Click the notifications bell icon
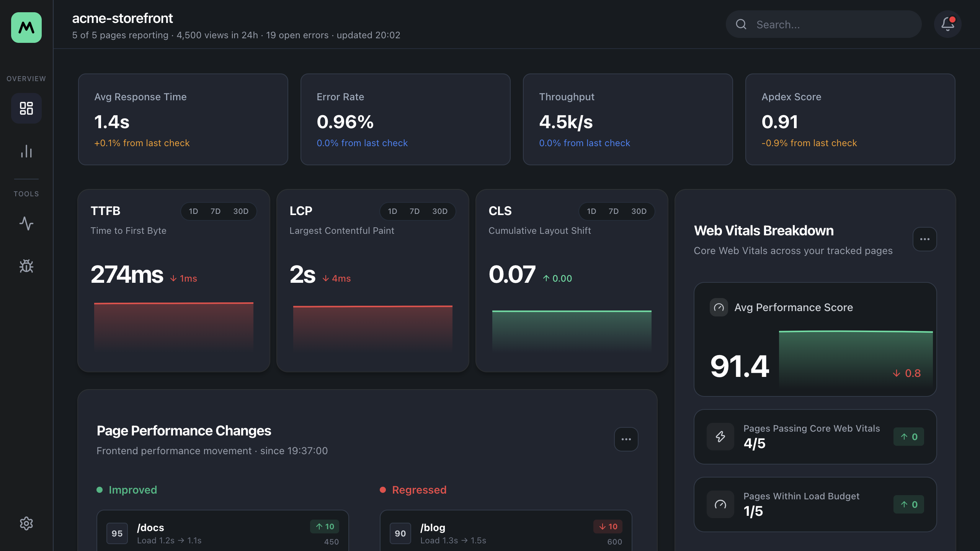 [948, 24]
